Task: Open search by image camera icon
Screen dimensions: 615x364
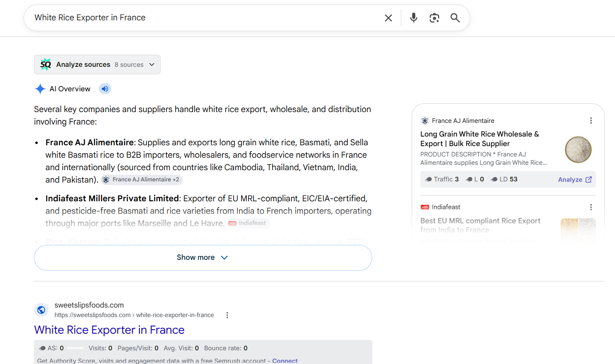Action: [434, 18]
